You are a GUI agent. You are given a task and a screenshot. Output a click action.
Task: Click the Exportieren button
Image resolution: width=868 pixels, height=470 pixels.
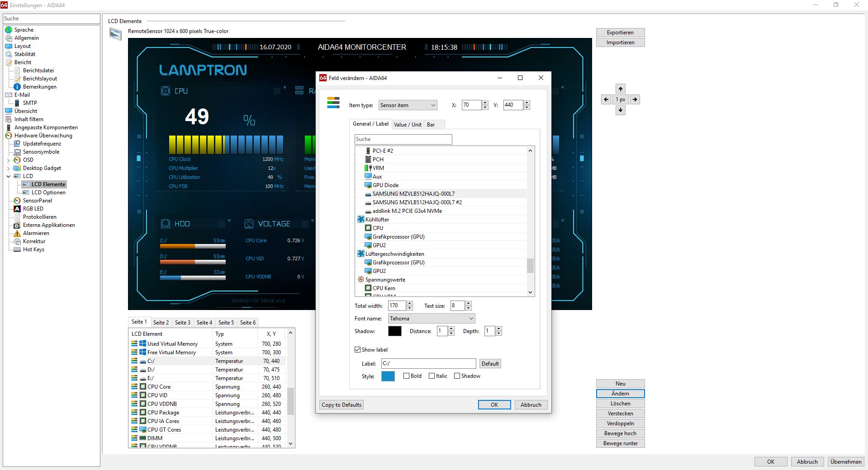click(x=620, y=33)
